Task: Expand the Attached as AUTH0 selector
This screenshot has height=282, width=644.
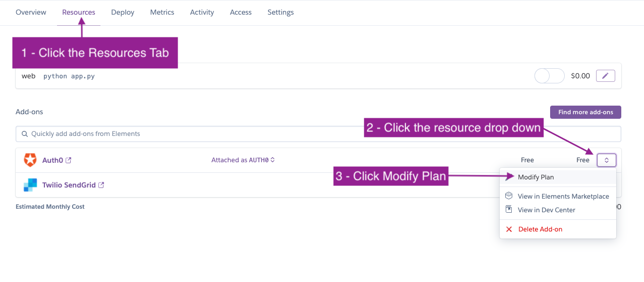Action: (x=243, y=160)
